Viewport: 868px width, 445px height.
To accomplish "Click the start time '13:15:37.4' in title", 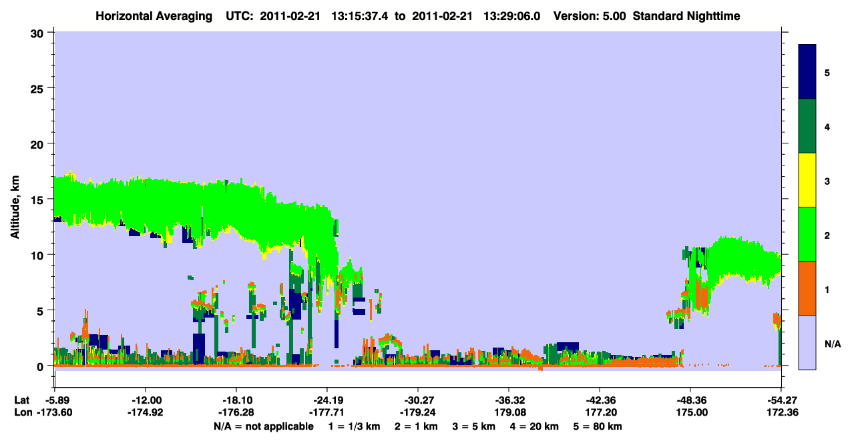I will point(359,15).
